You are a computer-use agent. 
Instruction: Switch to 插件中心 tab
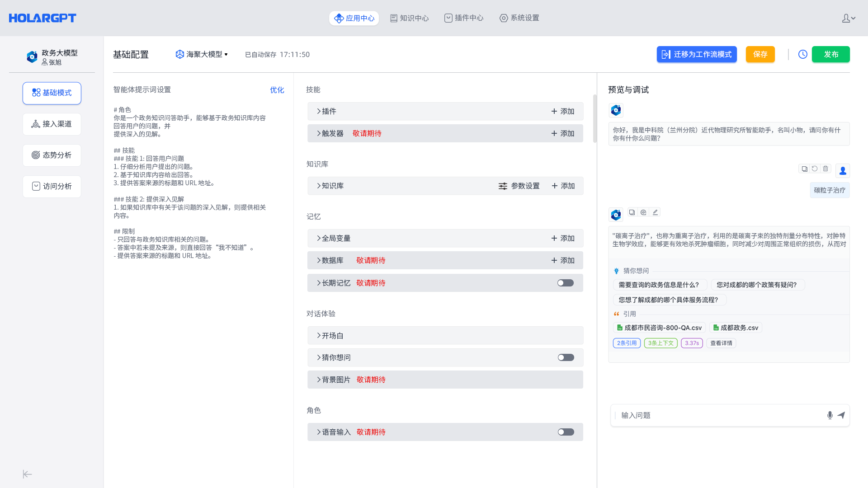pyautogui.click(x=464, y=18)
